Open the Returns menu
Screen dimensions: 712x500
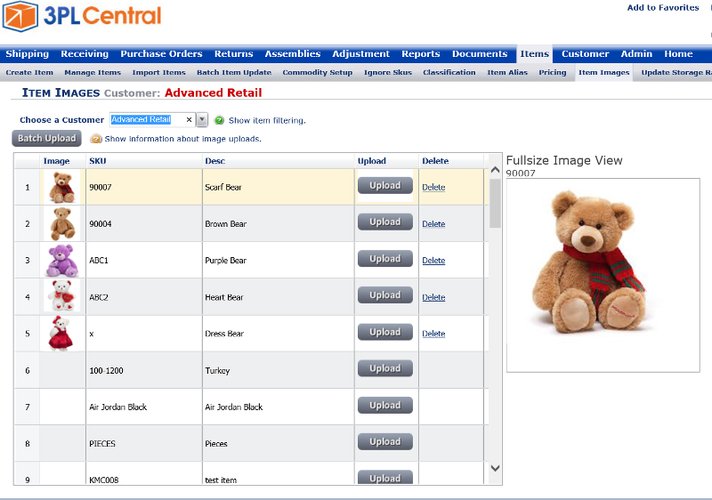233,54
